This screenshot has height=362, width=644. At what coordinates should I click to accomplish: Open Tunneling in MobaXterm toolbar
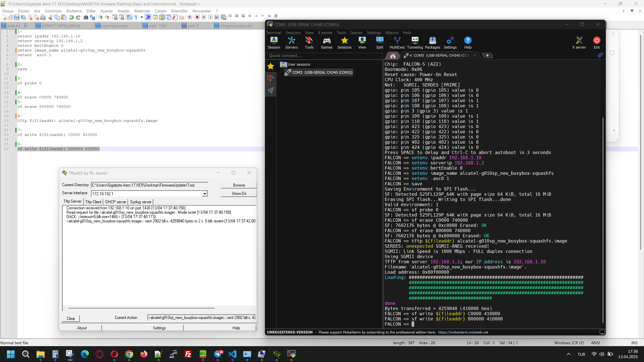coord(415,43)
